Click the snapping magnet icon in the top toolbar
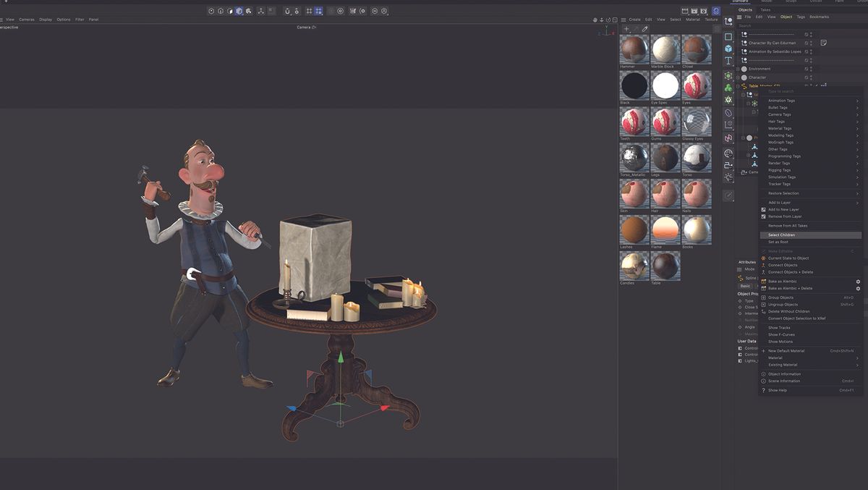The image size is (868, 490). coord(287,11)
